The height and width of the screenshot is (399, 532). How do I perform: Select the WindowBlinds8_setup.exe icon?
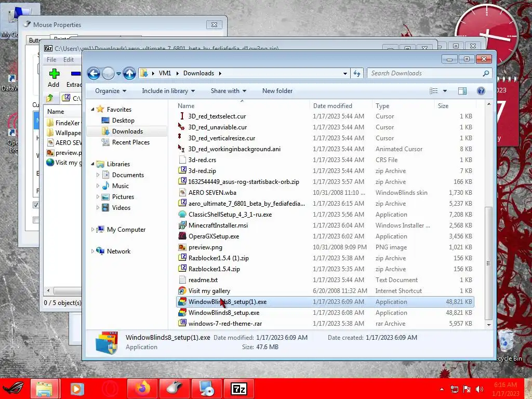tap(182, 312)
